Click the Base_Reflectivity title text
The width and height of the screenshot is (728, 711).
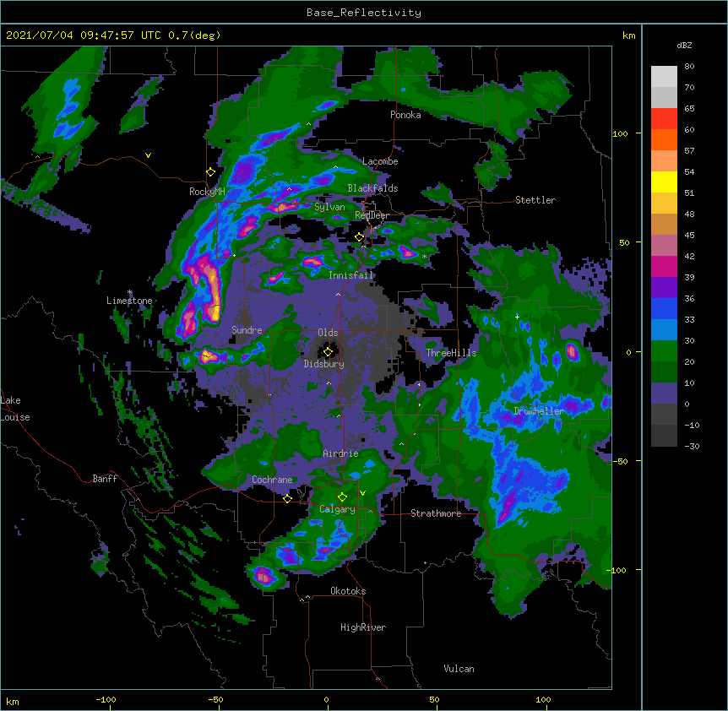364,13
